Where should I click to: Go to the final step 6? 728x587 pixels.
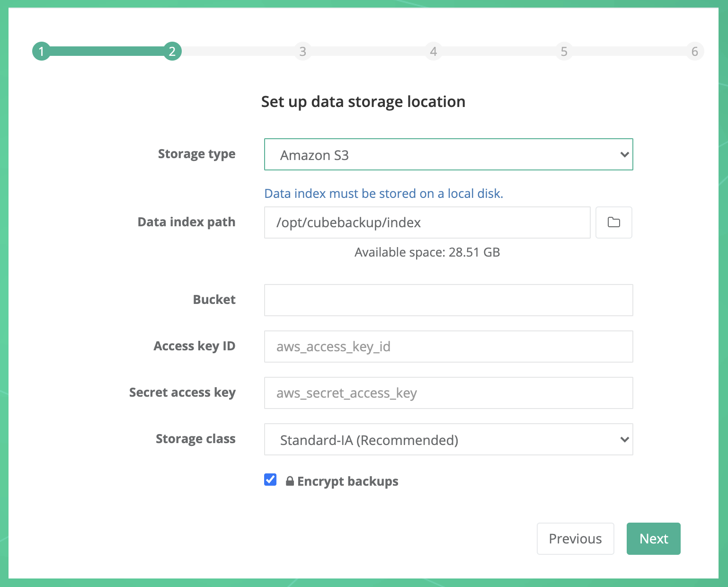coord(694,51)
